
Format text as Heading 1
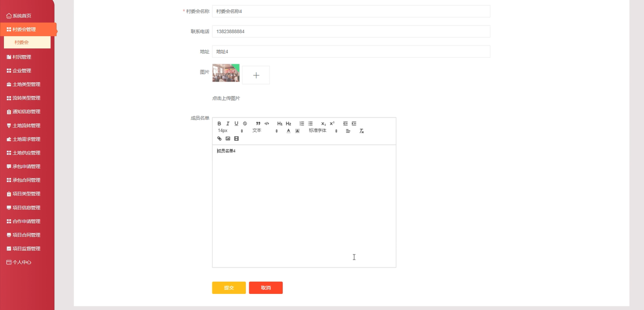[280, 123]
